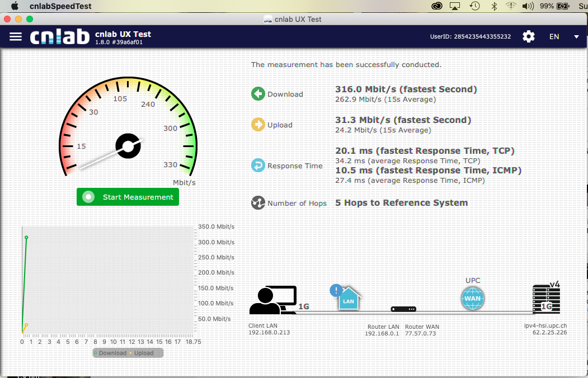
Task: Open the Apple menu
Action: (x=15, y=6)
